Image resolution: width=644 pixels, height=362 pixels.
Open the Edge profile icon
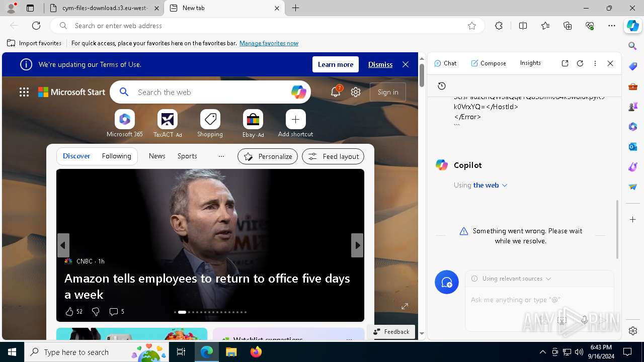(x=11, y=8)
